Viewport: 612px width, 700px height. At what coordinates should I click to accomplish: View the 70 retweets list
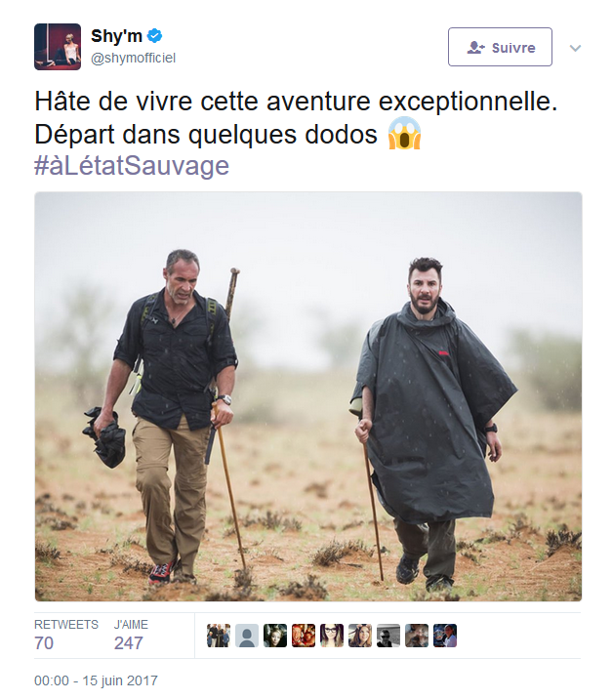(66, 635)
